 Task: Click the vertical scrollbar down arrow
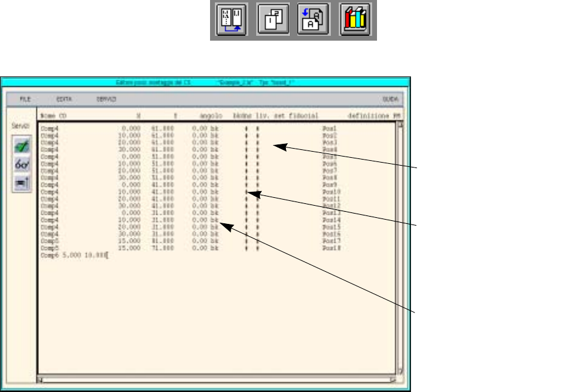400,371
